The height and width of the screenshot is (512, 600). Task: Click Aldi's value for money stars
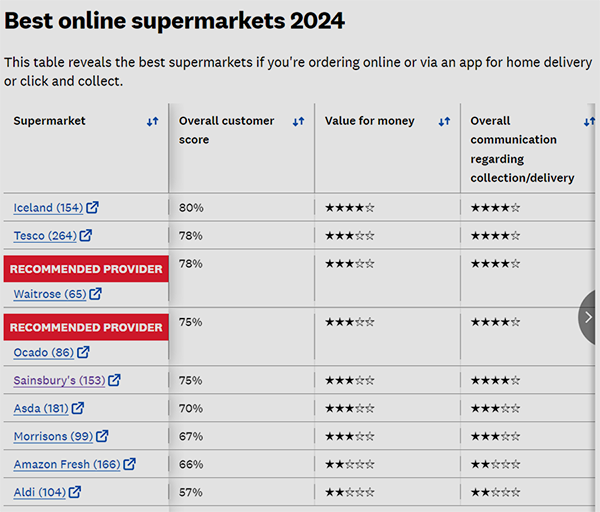pos(349,492)
